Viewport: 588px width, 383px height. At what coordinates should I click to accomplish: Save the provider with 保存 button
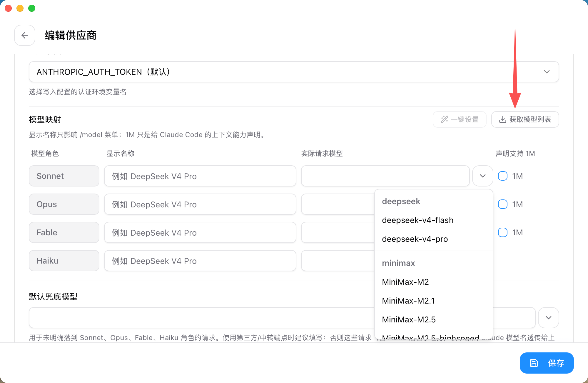(x=547, y=363)
